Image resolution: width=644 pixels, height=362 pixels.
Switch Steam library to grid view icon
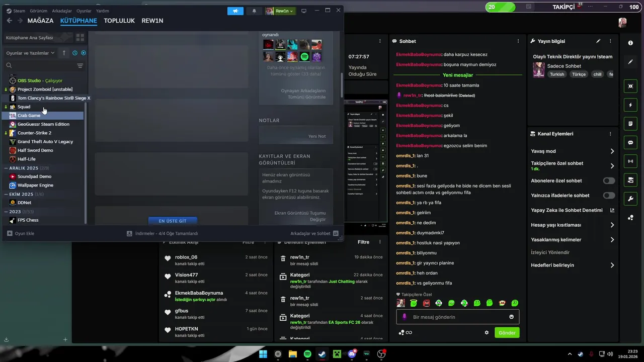click(x=80, y=38)
